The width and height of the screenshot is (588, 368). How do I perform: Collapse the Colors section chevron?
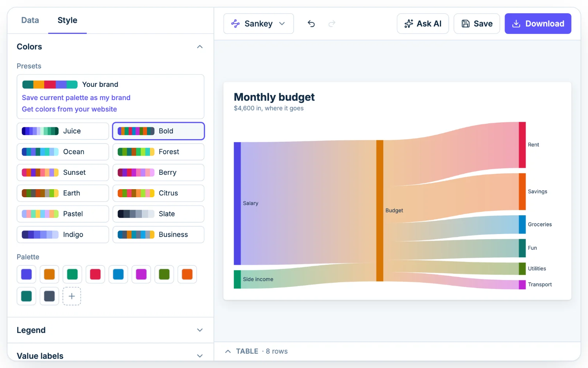click(x=200, y=47)
